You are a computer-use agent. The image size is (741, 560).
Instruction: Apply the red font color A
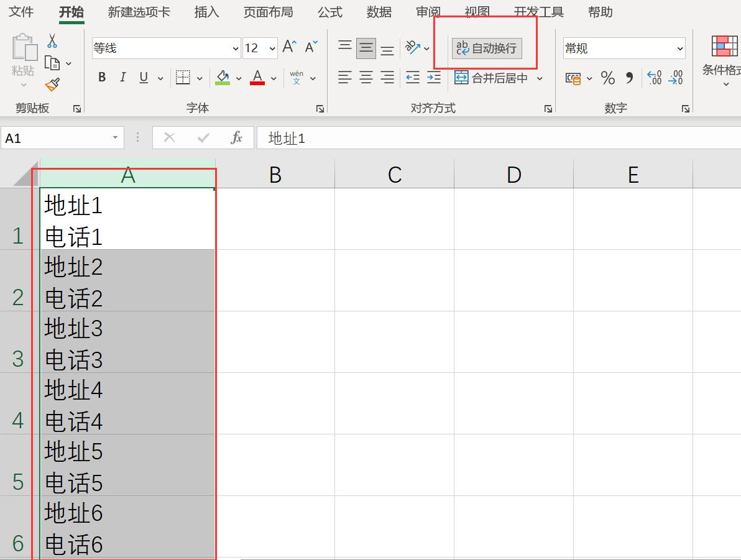tap(257, 77)
